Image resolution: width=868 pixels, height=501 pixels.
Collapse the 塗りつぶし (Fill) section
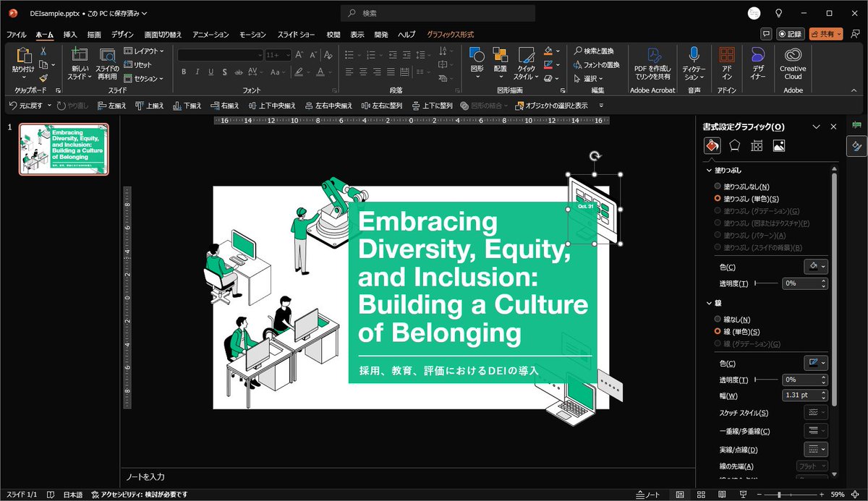click(x=709, y=171)
